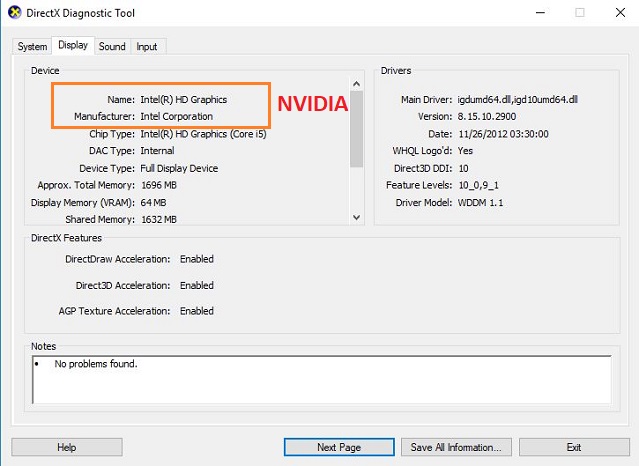Click WHQL Logo'd 'Yes' value

click(465, 151)
